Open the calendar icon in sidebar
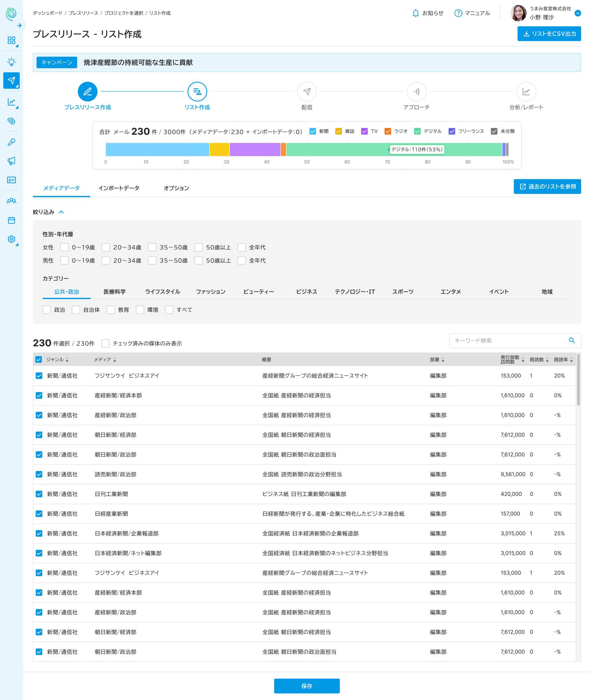 click(11, 220)
